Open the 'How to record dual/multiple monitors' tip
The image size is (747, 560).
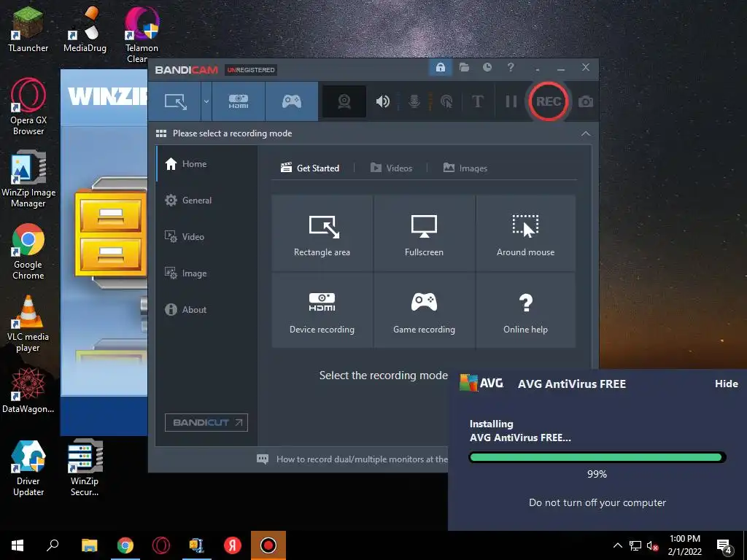pos(362,459)
